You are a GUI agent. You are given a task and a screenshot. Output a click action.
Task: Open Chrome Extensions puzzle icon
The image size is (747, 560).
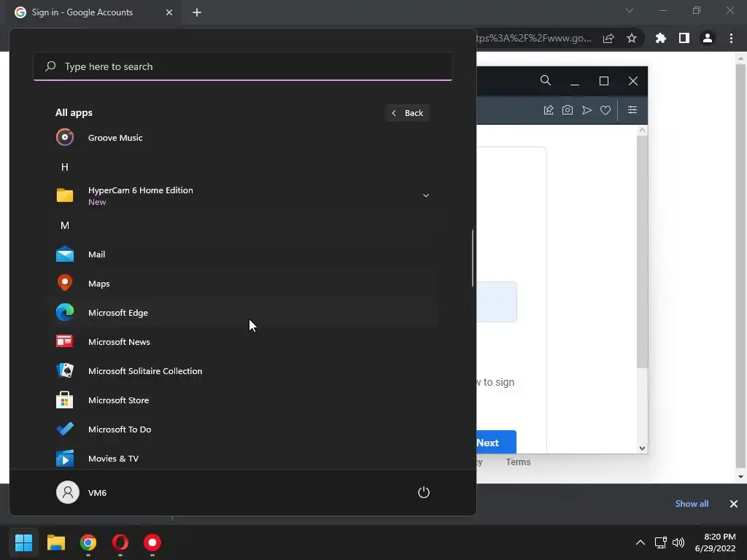pyautogui.click(x=660, y=38)
